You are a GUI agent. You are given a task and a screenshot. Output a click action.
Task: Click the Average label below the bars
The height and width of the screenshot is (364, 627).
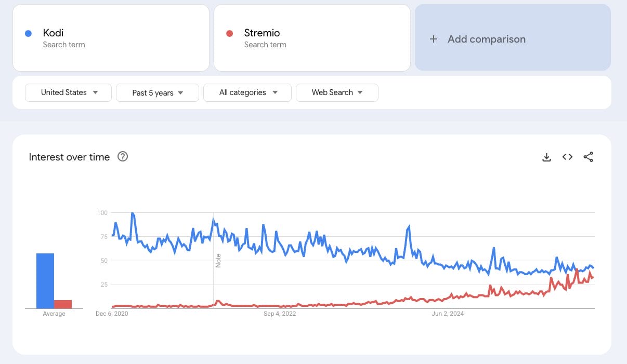click(x=54, y=314)
